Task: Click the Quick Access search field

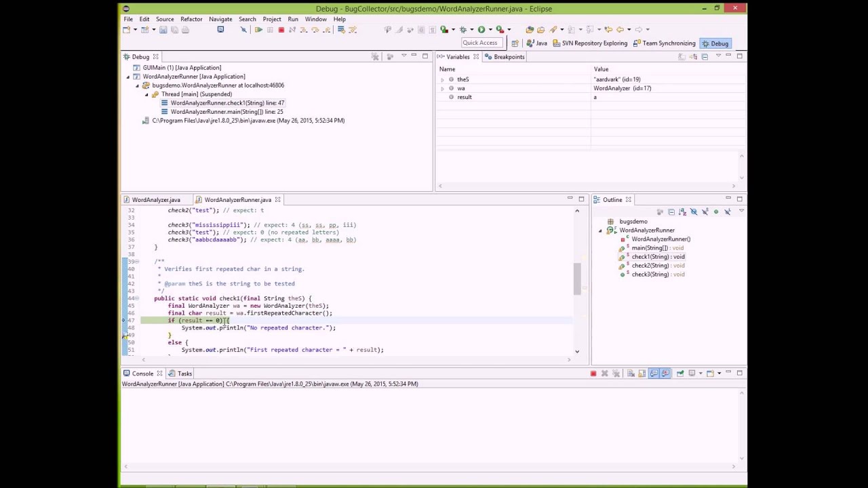Action: (x=482, y=43)
